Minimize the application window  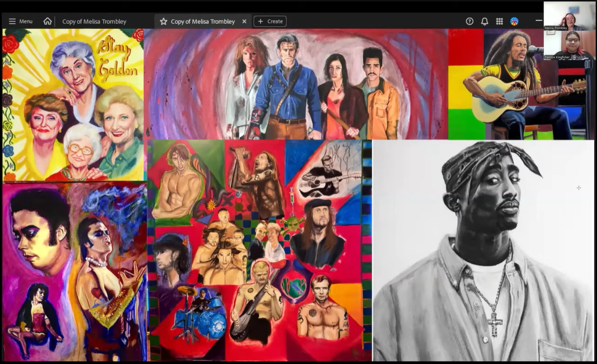[539, 21]
